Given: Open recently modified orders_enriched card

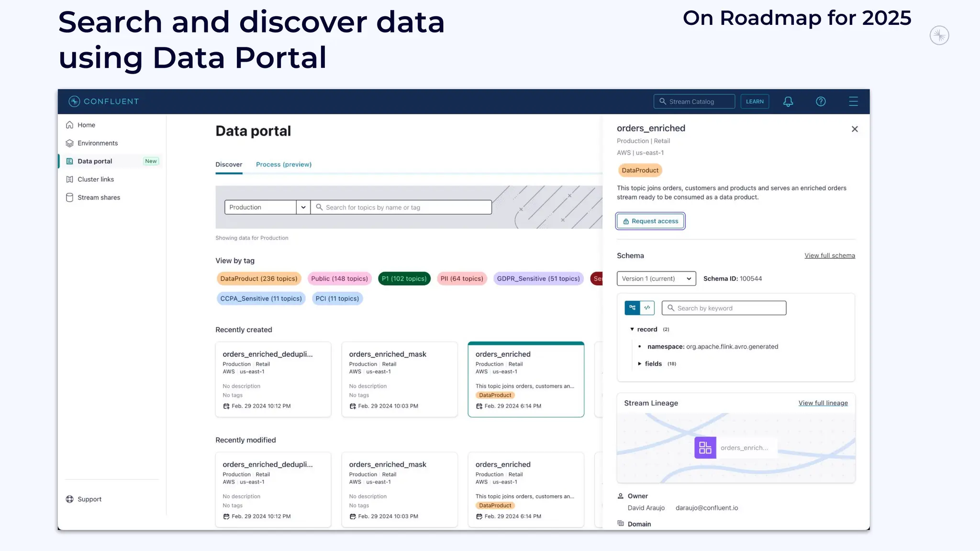Looking at the screenshot, I should [526, 490].
